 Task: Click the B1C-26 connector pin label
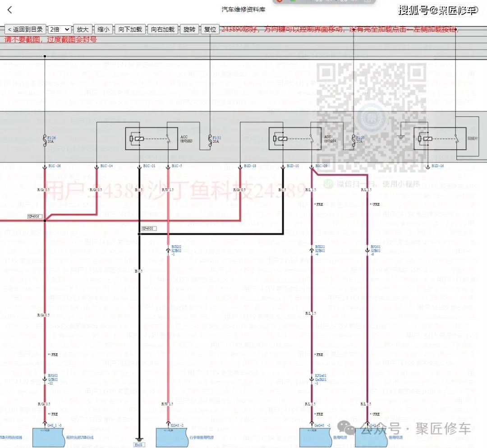tap(54, 166)
